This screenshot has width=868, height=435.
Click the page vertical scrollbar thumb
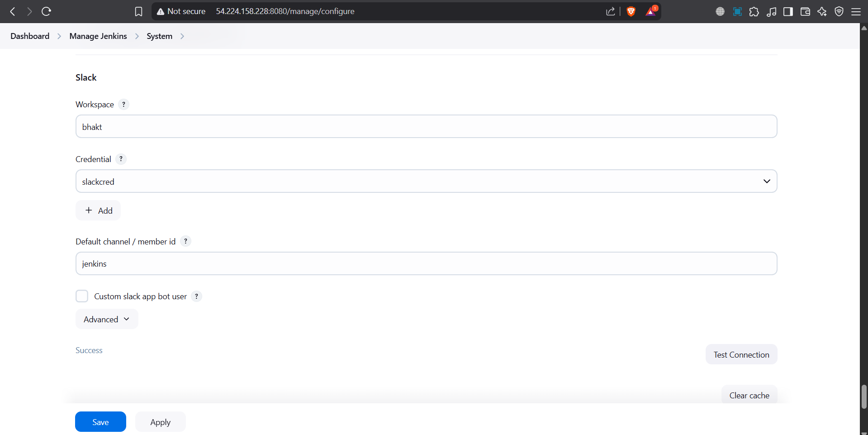coord(864,397)
